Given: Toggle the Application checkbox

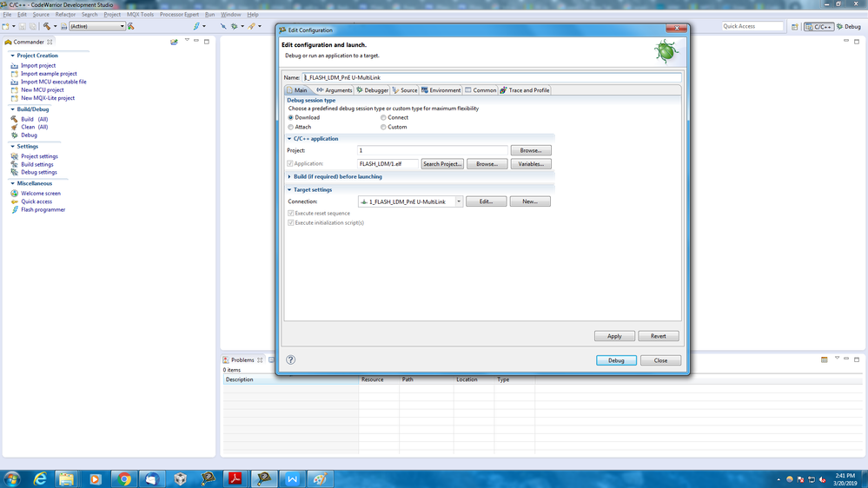Looking at the screenshot, I should click(x=290, y=163).
